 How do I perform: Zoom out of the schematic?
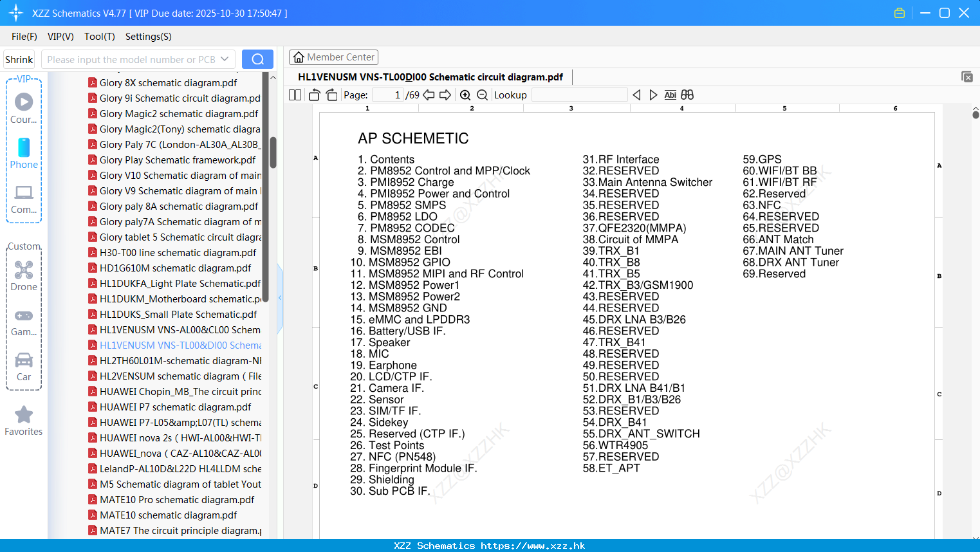coord(482,95)
